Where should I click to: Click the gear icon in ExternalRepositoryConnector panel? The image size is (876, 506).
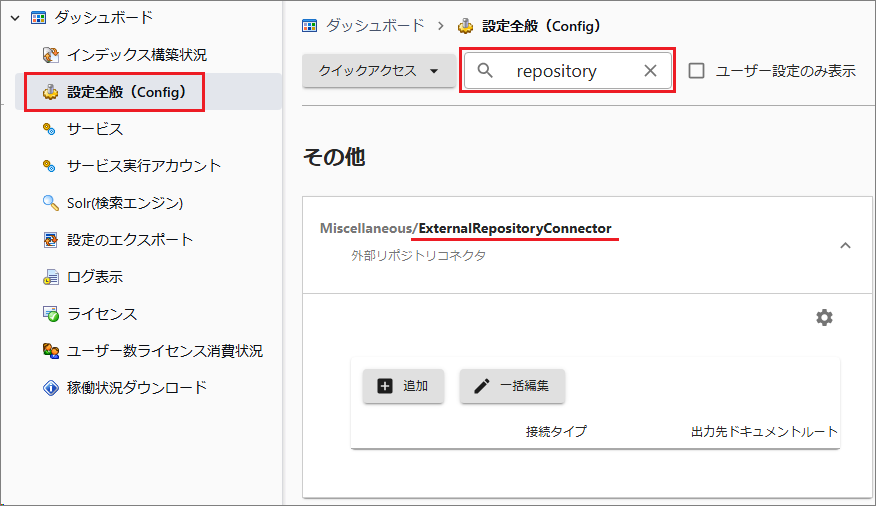tap(824, 317)
